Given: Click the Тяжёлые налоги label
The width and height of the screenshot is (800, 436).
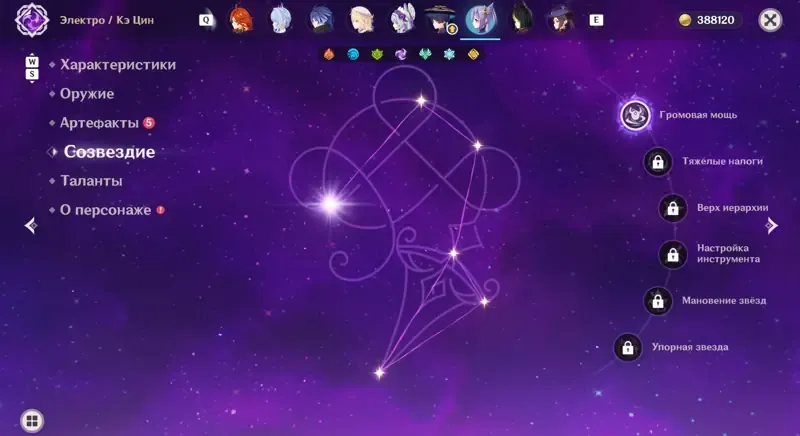Looking at the screenshot, I should pos(722,161).
